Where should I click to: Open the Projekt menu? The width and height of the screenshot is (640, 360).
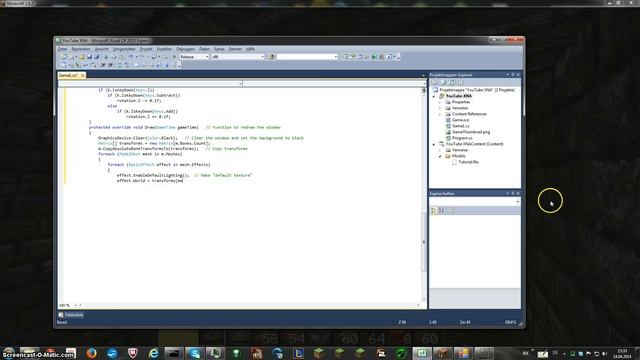[x=146, y=49]
